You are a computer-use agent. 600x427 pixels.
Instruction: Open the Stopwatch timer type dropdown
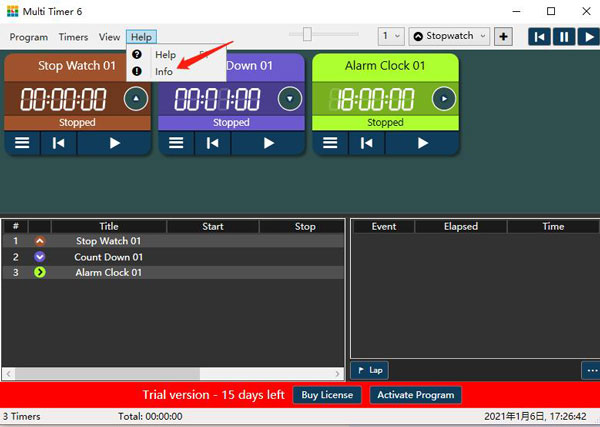pyautogui.click(x=449, y=36)
